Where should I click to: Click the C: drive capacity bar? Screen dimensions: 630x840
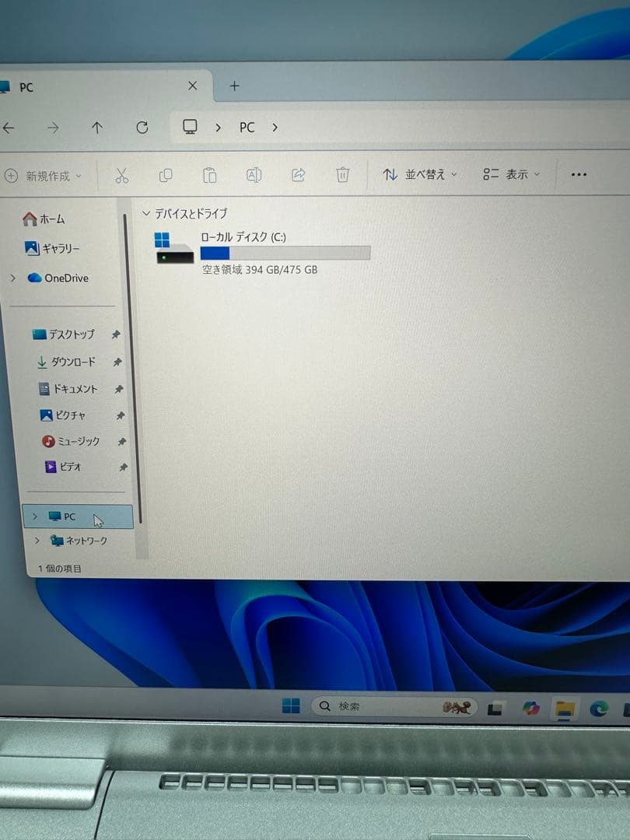pos(285,254)
